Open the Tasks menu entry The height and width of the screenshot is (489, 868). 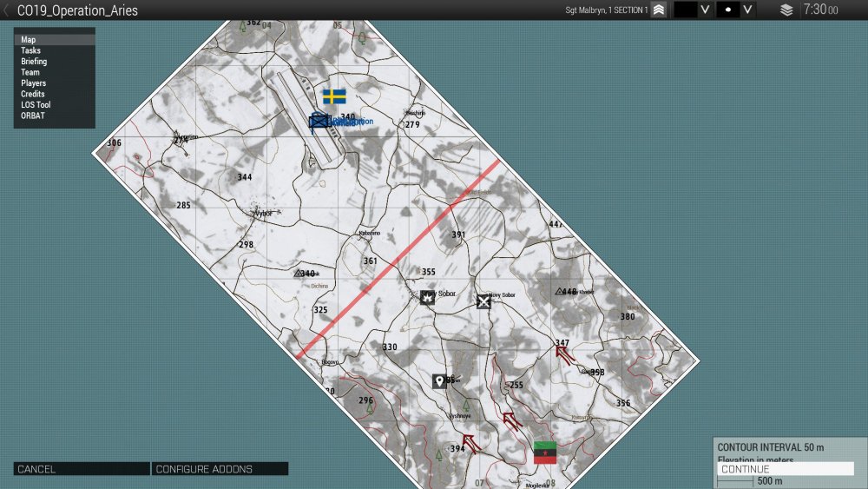(30, 51)
